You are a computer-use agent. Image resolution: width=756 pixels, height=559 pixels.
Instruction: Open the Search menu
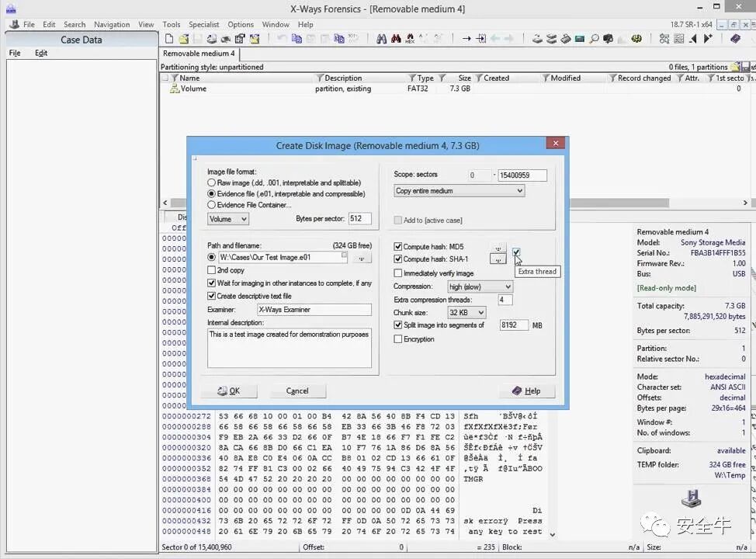(75, 25)
